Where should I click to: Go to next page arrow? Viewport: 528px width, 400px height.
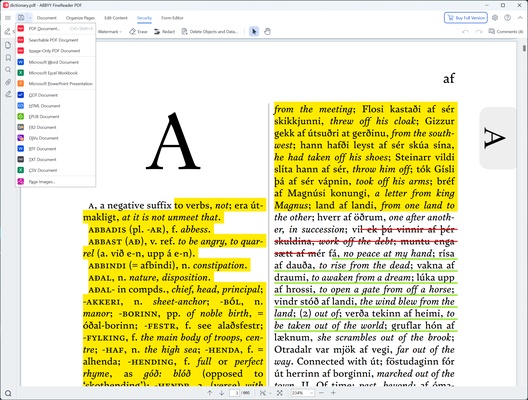pyautogui.click(x=222, y=393)
